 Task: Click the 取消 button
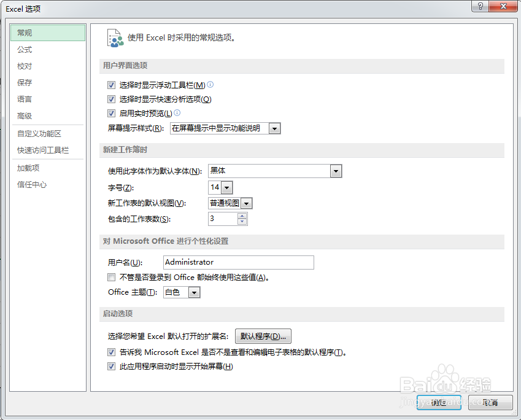(x=490, y=403)
